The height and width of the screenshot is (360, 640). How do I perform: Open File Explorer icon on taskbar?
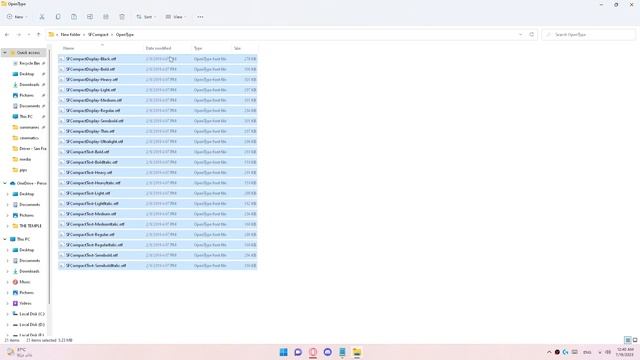point(357,352)
